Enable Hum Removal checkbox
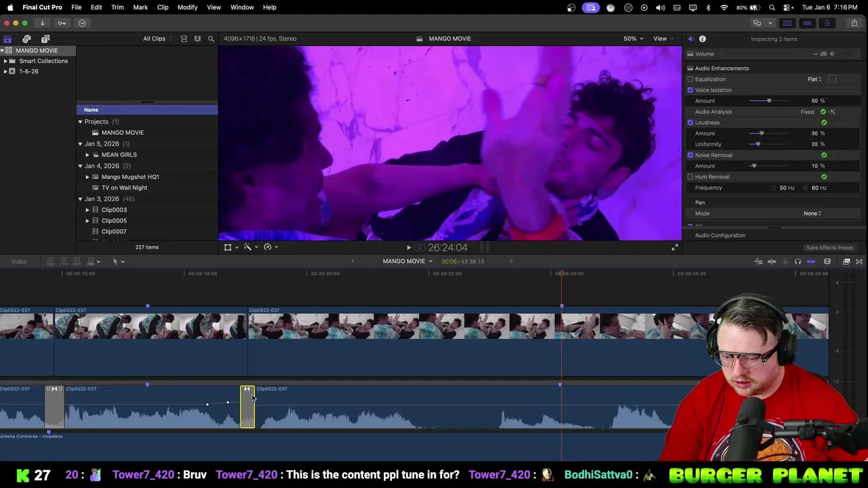The image size is (868, 488). [690, 177]
